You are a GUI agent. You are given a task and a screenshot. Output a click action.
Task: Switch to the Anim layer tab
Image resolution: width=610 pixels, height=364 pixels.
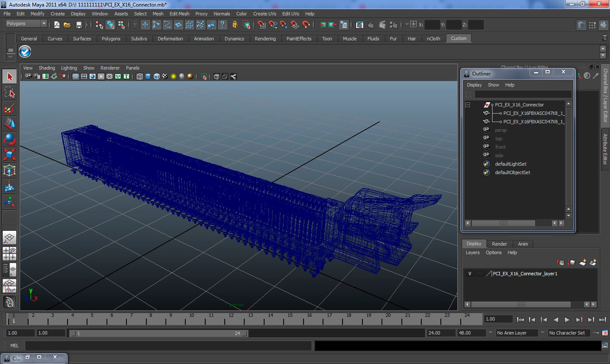[x=523, y=244]
